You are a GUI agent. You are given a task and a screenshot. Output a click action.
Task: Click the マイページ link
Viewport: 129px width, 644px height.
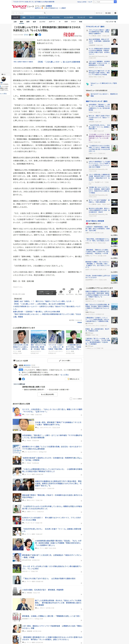(x=99, y=13)
